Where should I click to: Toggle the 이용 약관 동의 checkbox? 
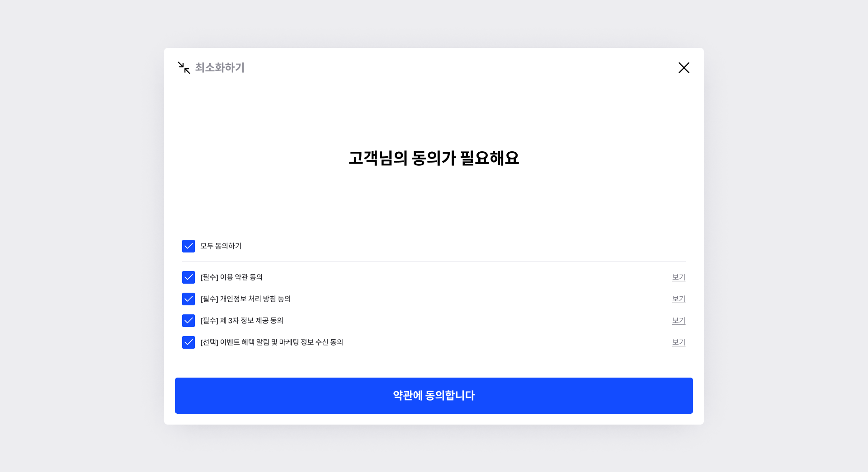pyautogui.click(x=189, y=277)
